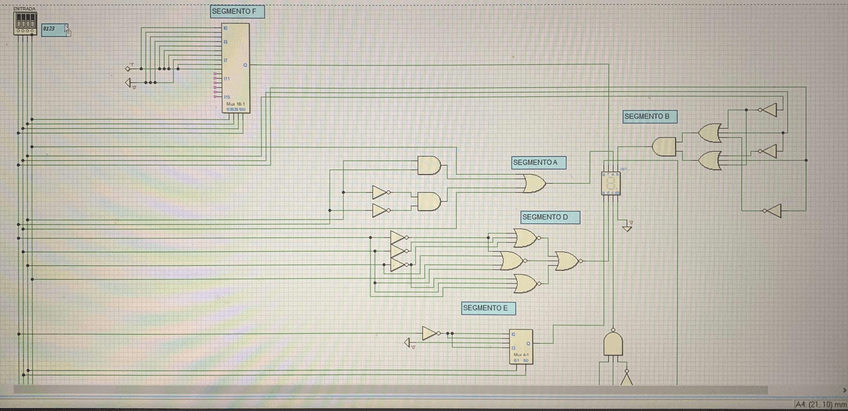Select the seven-segment display component
This screenshot has height=411, width=848.
610,182
